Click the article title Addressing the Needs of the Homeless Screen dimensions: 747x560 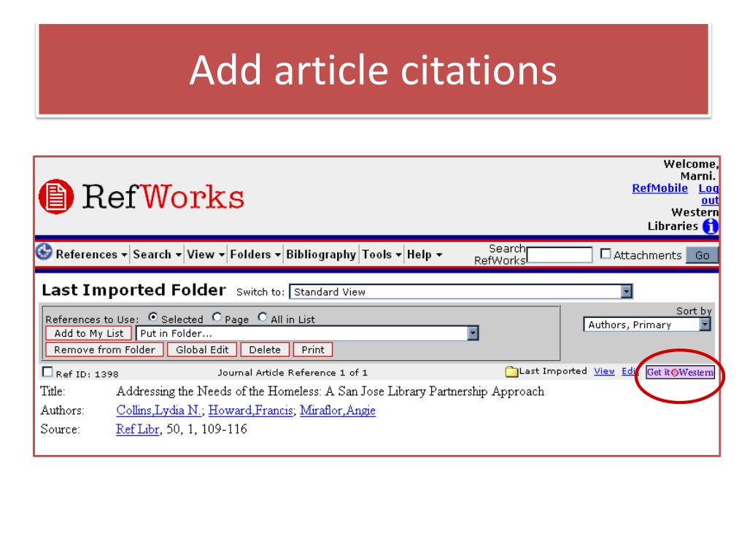click(x=330, y=391)
